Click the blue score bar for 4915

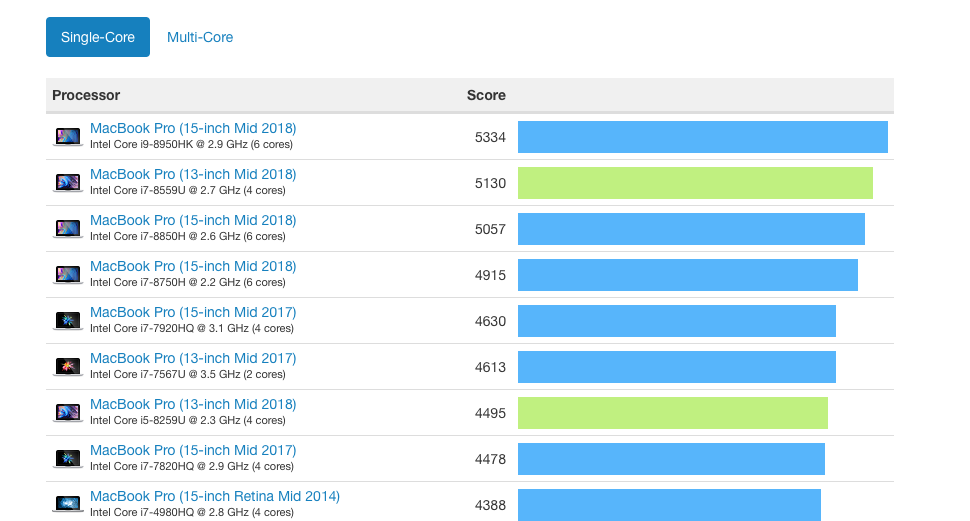pyautogui.click(x=688, y=275)
